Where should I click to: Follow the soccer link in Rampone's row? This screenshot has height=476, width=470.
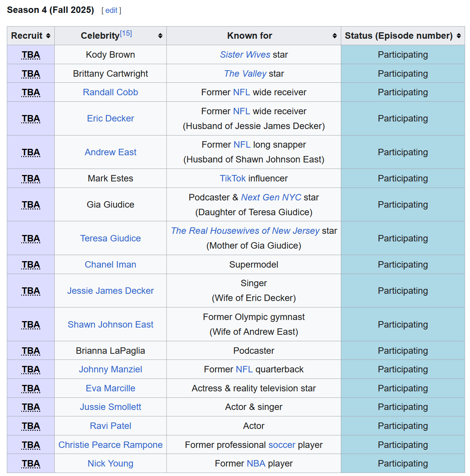[282, 445]
